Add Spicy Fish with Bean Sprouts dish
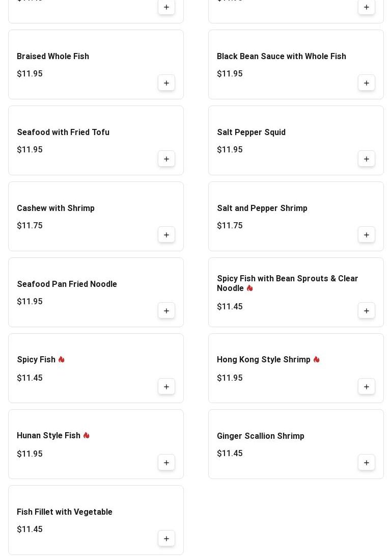Viewport: 392px width, 556px height. click(367, 311)
